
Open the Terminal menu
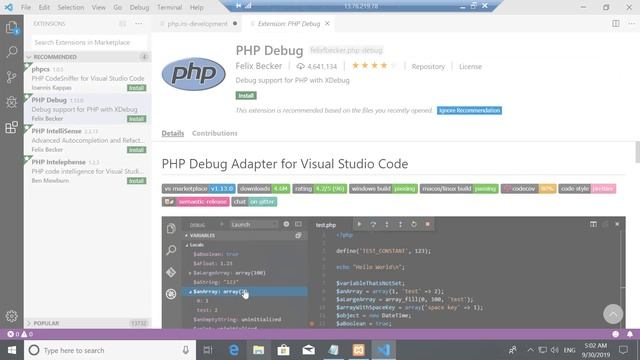click(x=169, y=7)
